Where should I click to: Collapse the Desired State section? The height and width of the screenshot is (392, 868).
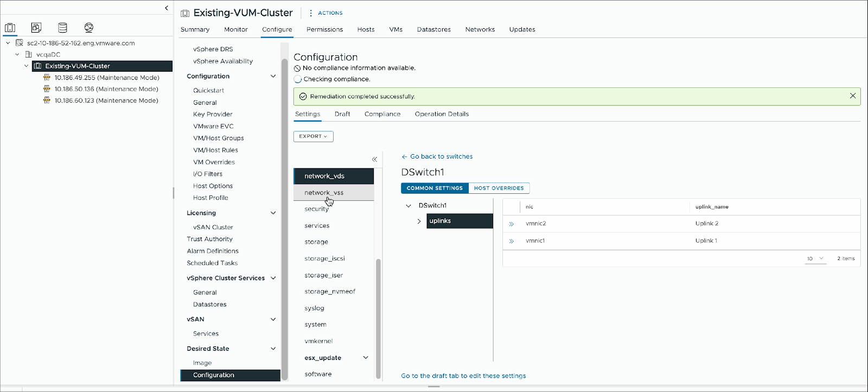tap(273, 349)
